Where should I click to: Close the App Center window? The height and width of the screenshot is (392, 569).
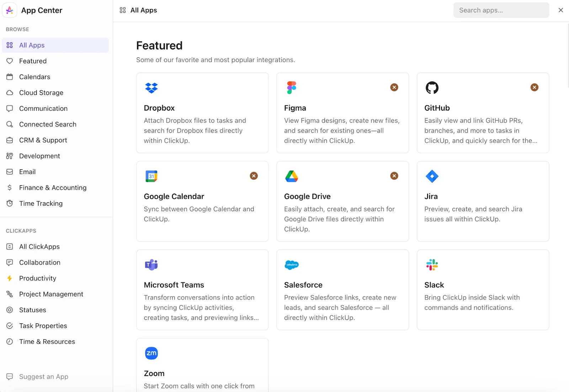561,10
